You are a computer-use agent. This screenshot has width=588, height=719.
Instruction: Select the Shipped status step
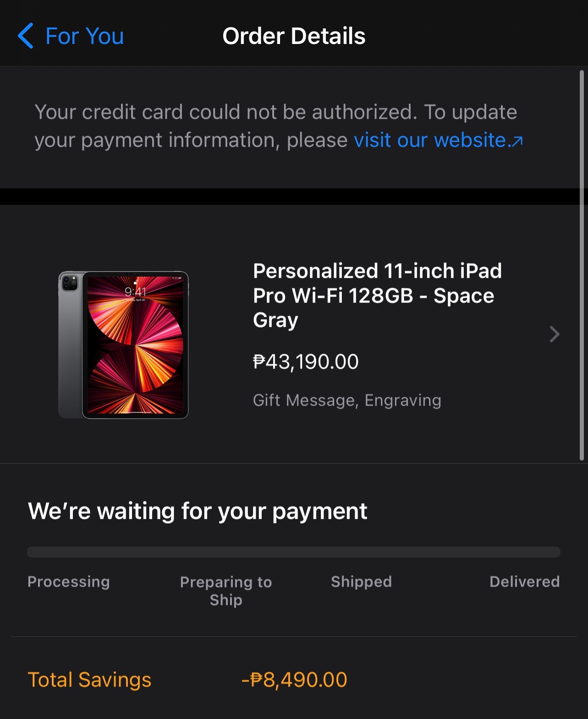coord(361,582)
